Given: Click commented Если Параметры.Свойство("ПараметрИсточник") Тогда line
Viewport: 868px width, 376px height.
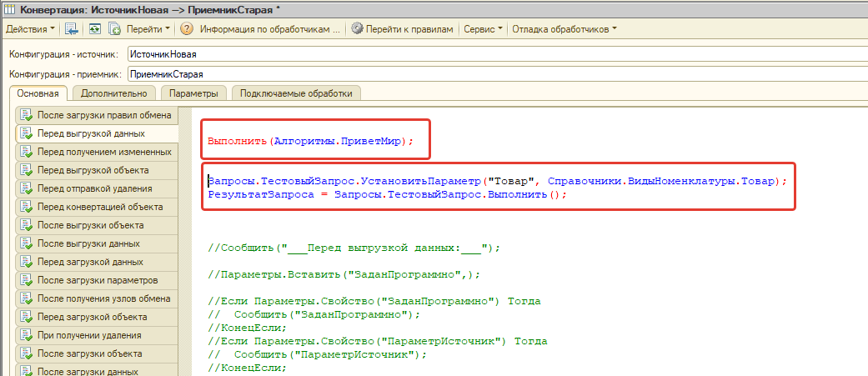Looking at the screenshot, I should tap(378, 341).
